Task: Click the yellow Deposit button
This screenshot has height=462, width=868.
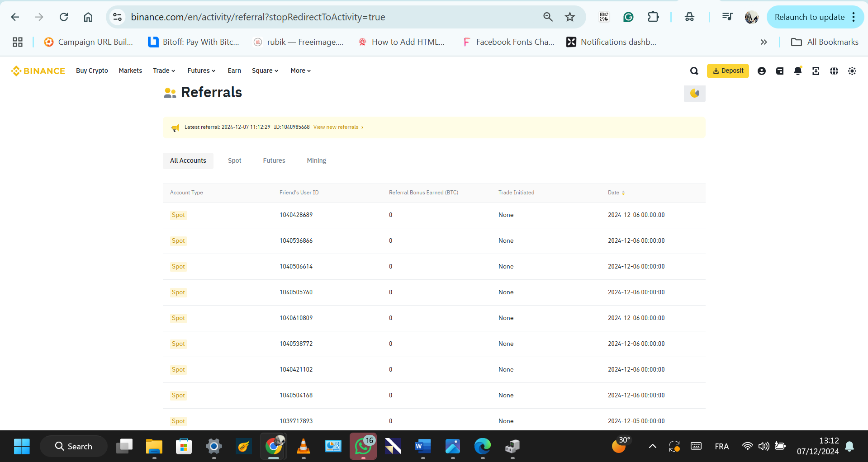Action: click(728, 71)
